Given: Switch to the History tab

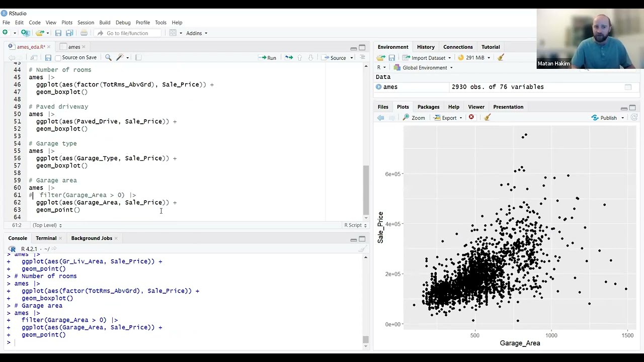Looking at the screenshot, I should (426, 47).
